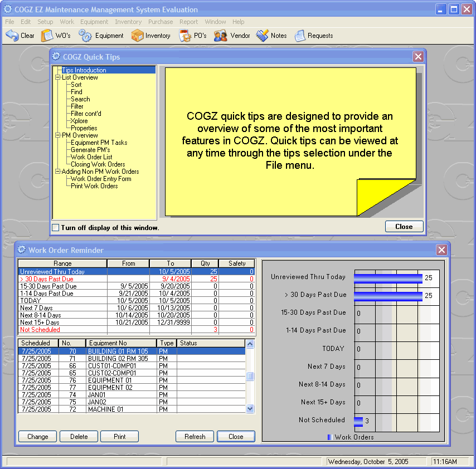The image size is (476, 469).
Task: Click the 'Equipment No' column header
Action: pyautogui.click(x=121, y=343)
